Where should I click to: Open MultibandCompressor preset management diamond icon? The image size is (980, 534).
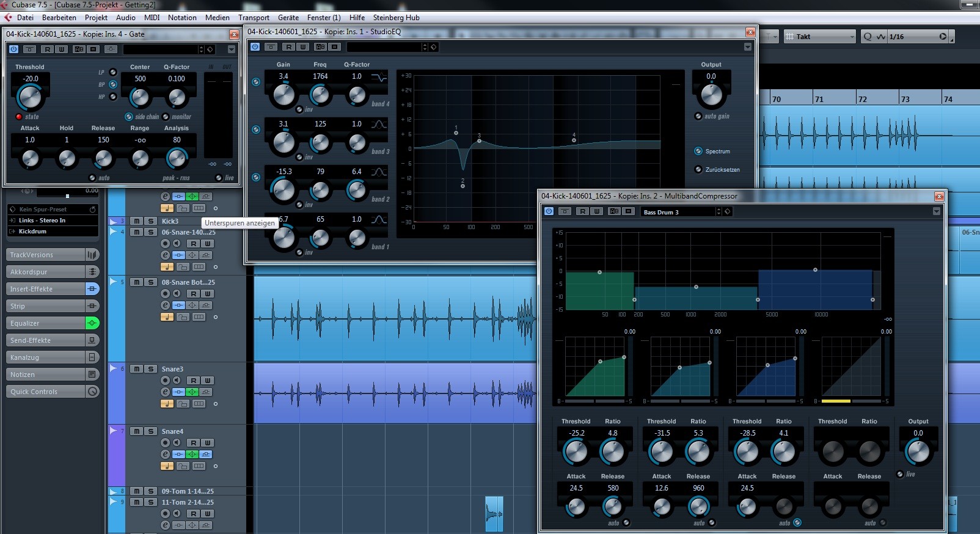(x=728, y=211)
